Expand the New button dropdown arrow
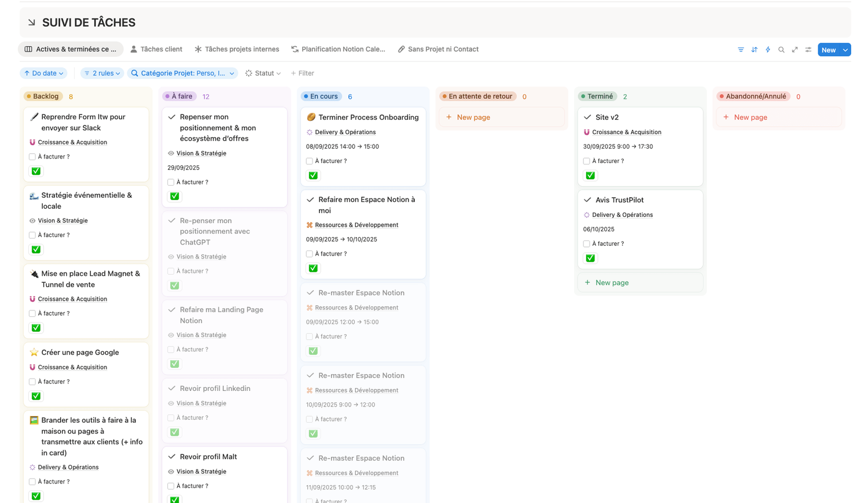The image size is (868, 503). tap(845, 50)
